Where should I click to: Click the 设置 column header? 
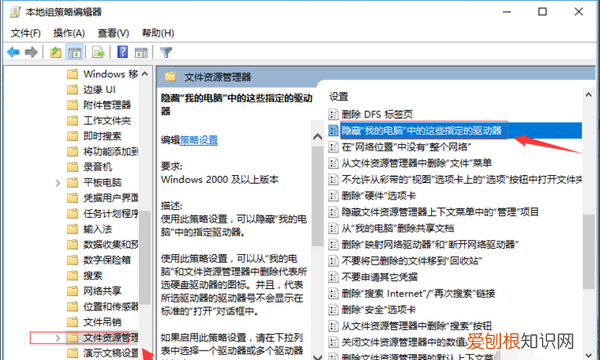[339, 97]
